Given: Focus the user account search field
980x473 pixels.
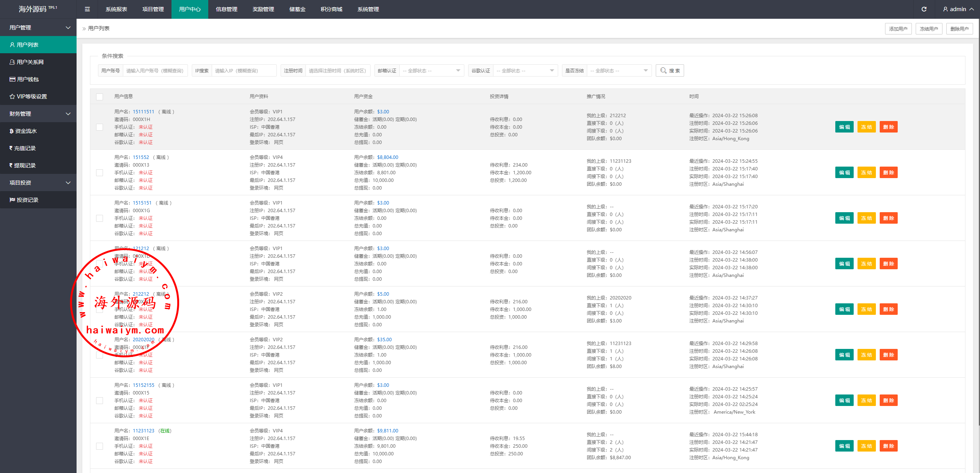Looking at the screenshot, I should pyautogui.click(x=155, y=70).
